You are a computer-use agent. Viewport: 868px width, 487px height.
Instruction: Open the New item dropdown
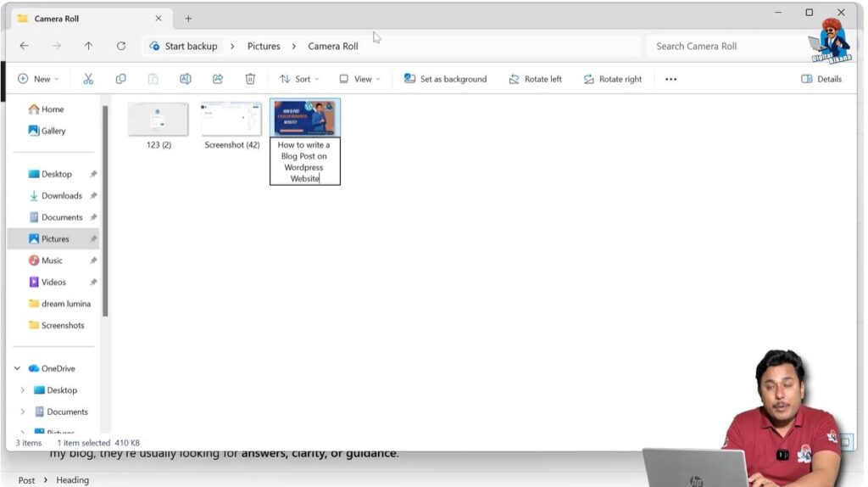coord(38,79)
